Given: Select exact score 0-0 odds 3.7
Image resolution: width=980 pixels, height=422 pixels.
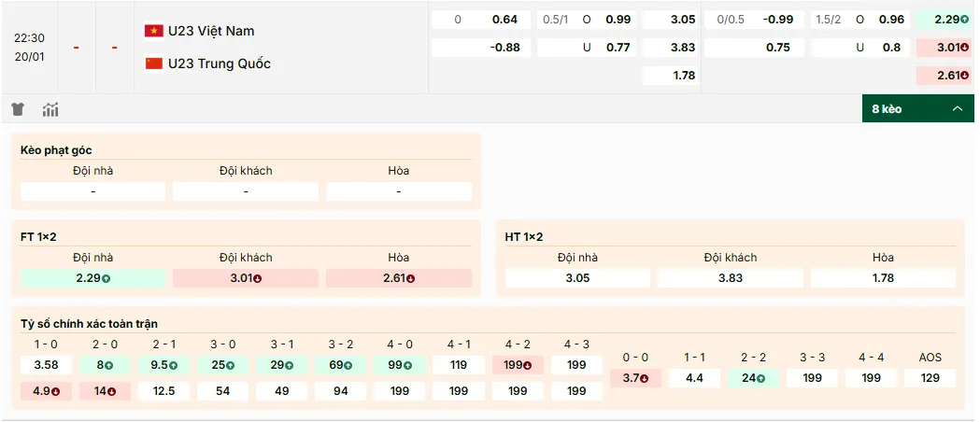Looking at the screenshot, I should point(635,378).
